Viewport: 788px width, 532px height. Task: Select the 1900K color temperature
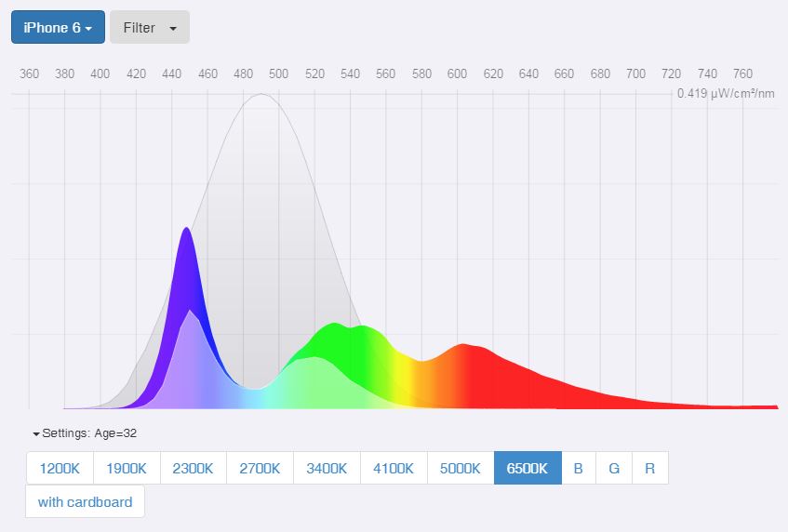[127, 469]
